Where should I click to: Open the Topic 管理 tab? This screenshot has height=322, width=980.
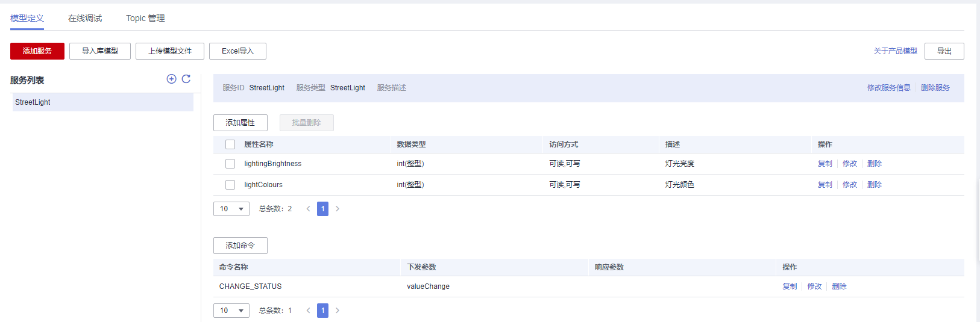click(145, 18)
